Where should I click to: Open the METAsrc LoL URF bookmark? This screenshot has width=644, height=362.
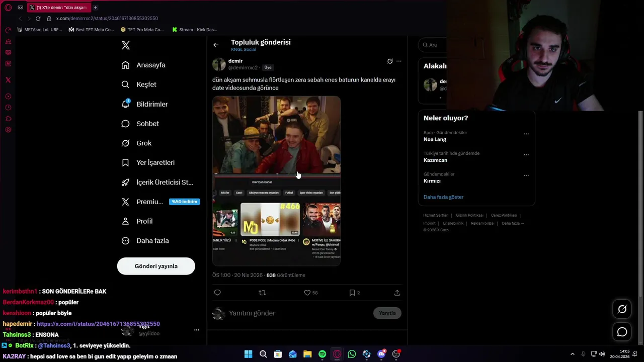(x=40, y=30)
